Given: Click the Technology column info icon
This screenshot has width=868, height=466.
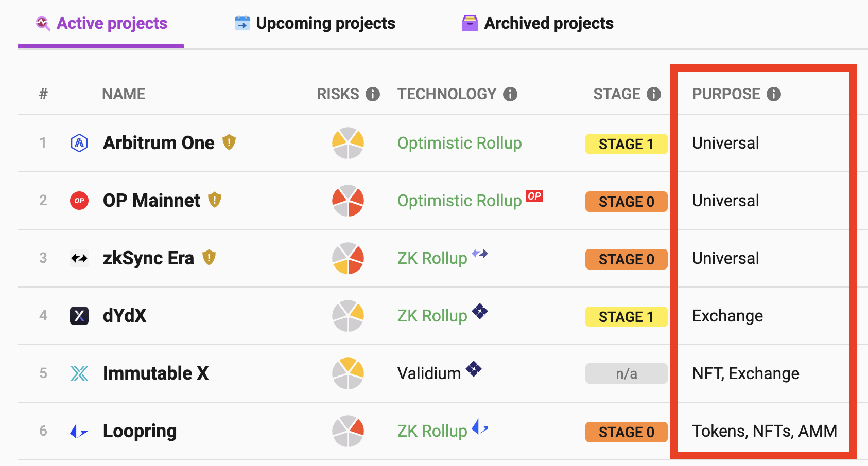Looking at the screenshot, I should click(x=510, y=94).
